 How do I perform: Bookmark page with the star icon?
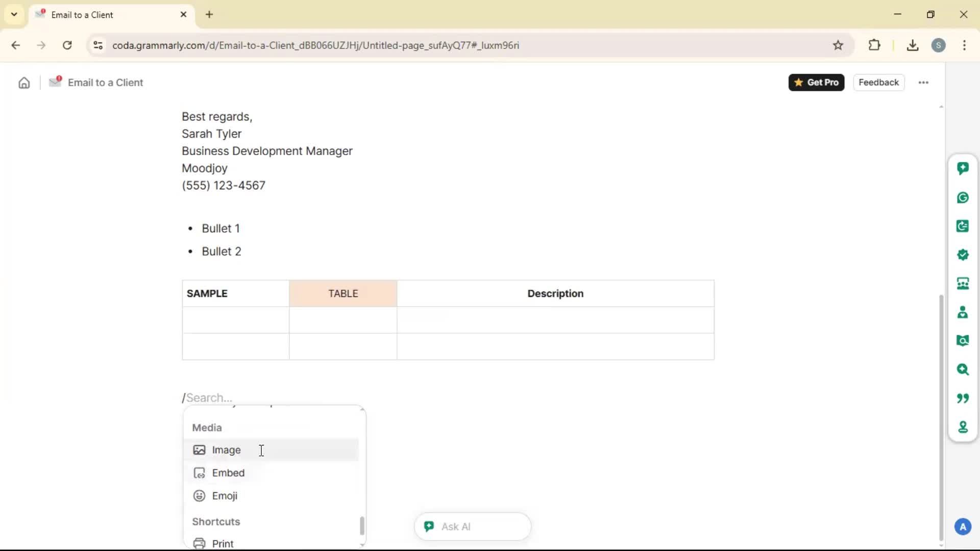(838, 45)
